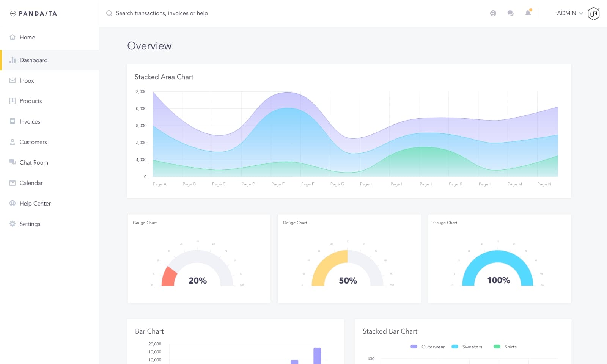607x364 pixels.
Task: Click the Calendar icon in the sidebar
Action: [13, 183]
